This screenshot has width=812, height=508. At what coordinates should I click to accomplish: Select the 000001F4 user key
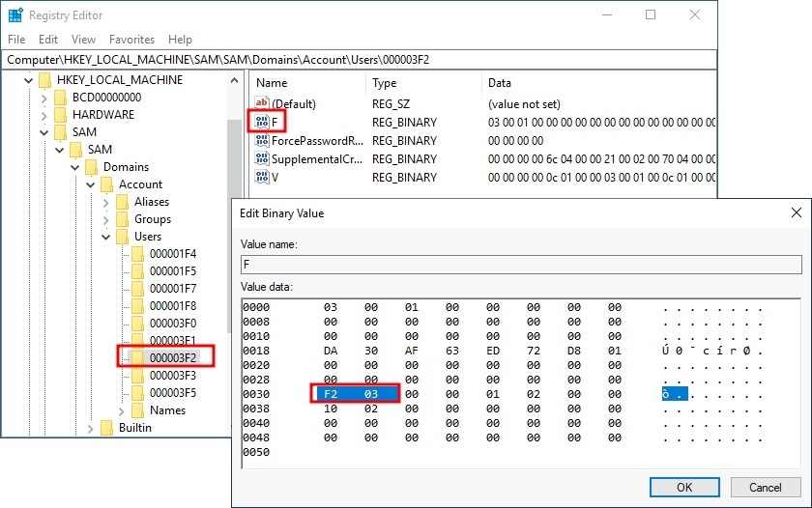pyautogui.click(x=172, y=254)
